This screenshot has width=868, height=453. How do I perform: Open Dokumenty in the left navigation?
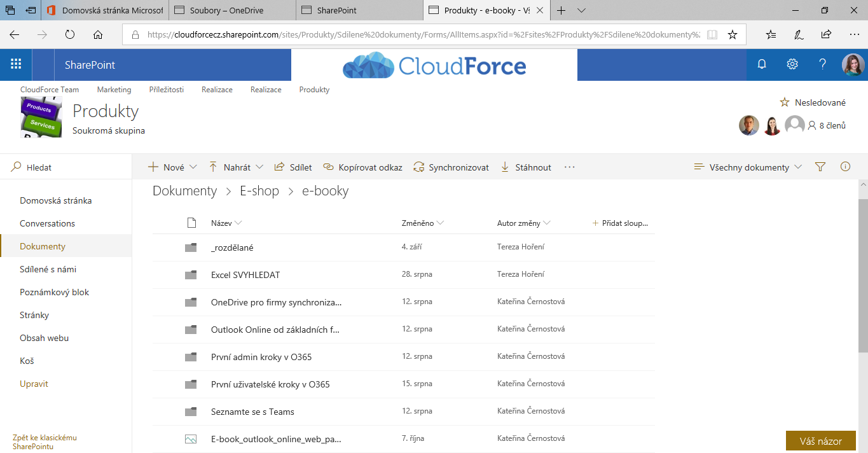point(43,246)
